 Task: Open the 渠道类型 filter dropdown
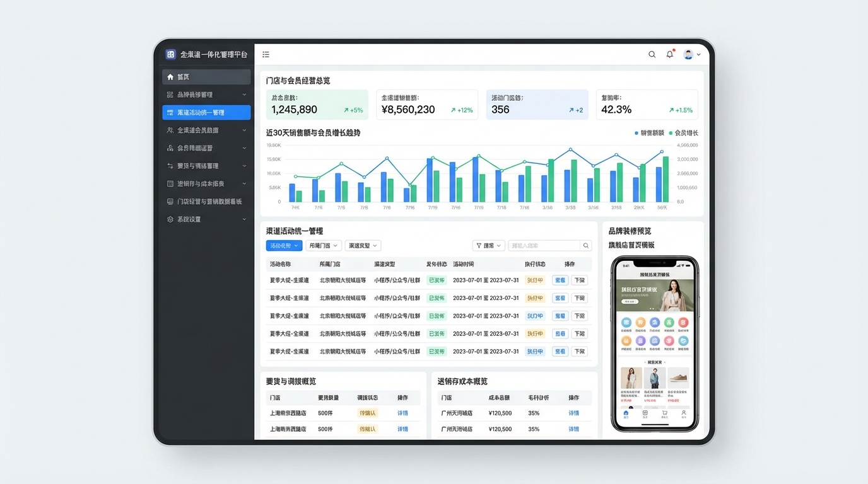[x=363, y=246]
